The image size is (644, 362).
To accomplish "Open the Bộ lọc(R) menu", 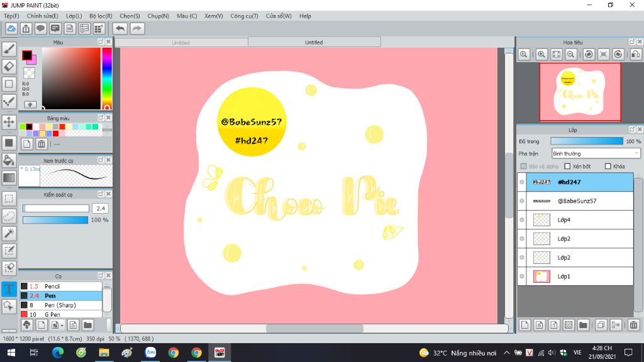I will [101, 16].
